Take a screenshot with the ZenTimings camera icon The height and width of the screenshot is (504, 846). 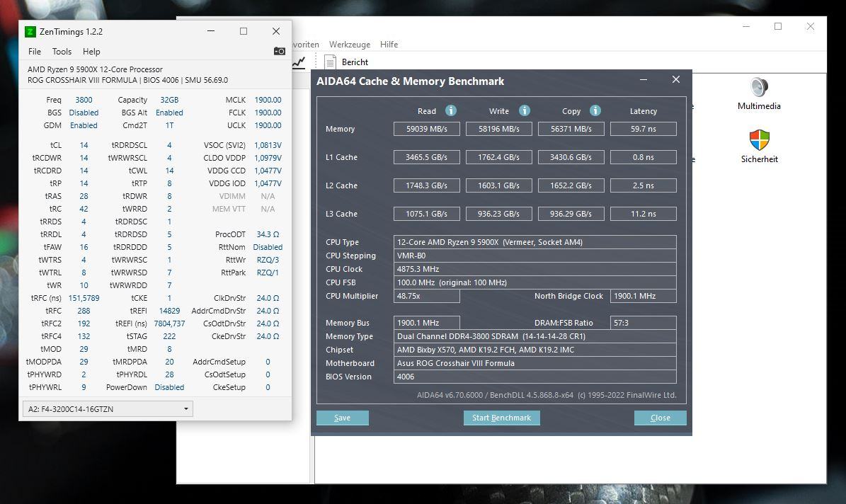coord(280,51)
